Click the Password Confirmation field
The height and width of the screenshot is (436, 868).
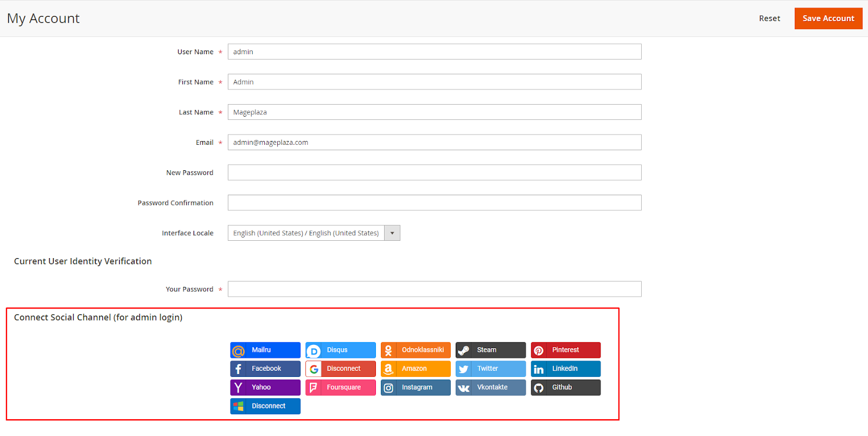434,203
